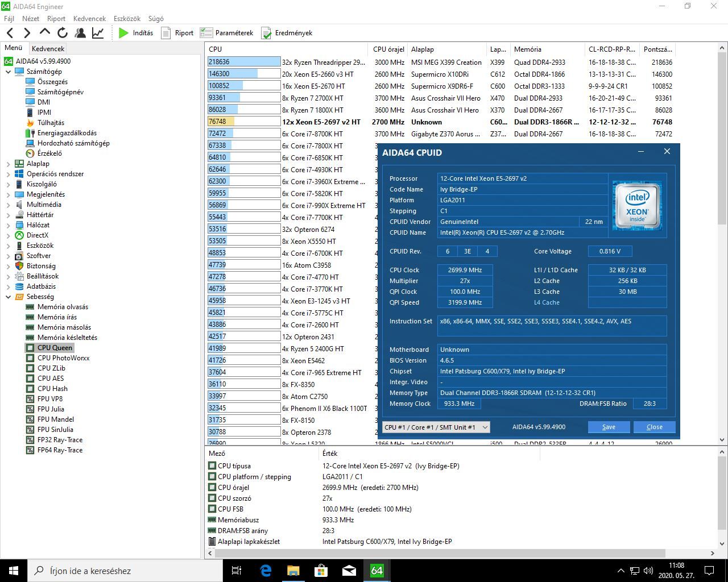Click the 218636 Threadripper score bar
Screen dimensions: 728x582
pyautogui.click(x=244, y=62)
